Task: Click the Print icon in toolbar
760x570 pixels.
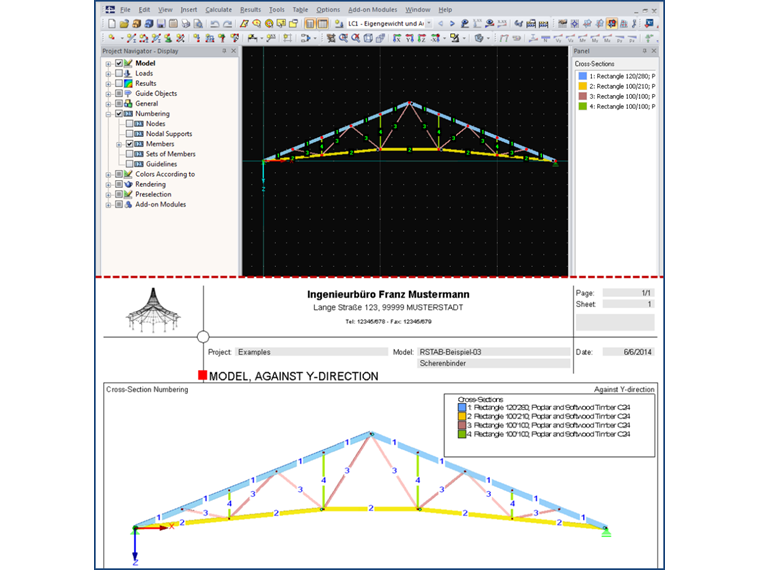Action: tap(186, 24)
